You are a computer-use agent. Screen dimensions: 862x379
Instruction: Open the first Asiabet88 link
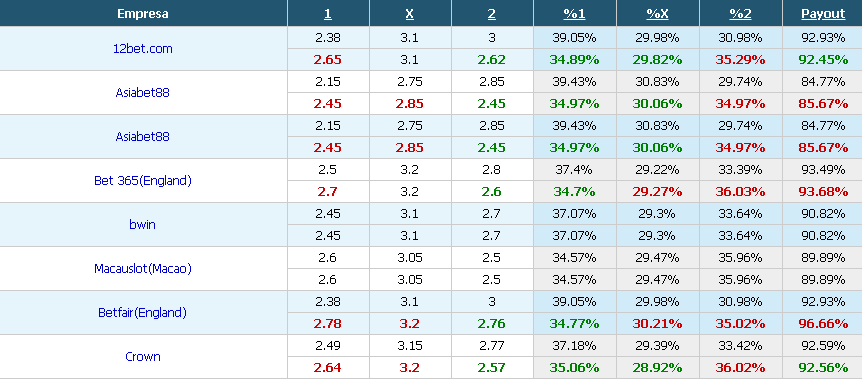(143, 92)
